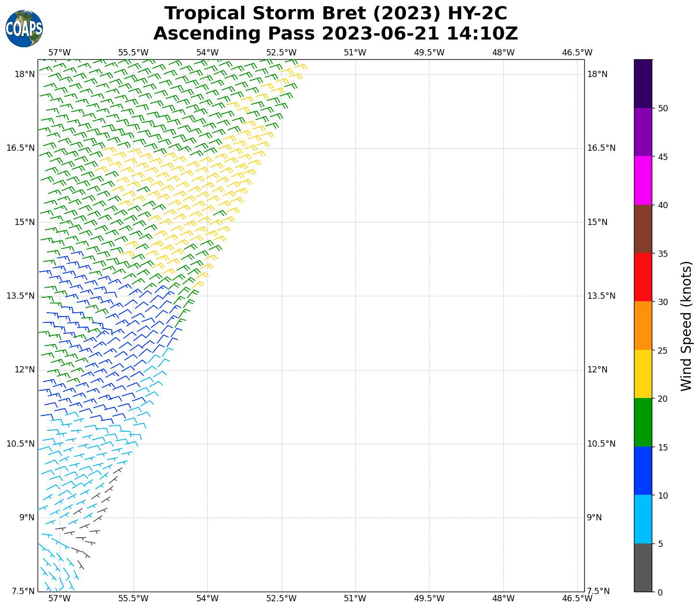Click the 'Wind Speed (knots)' colorbar label
This screenshot has height=609, width=700.
click(686, 326)
